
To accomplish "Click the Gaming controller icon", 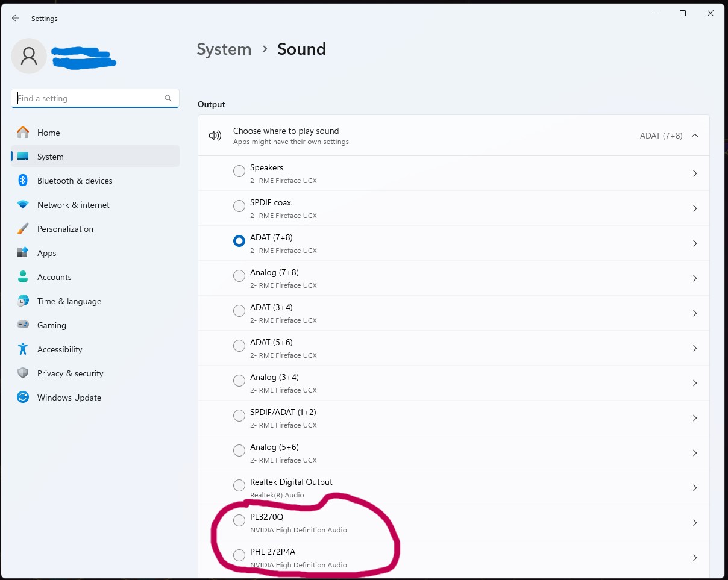I will [x=23, y=325].
